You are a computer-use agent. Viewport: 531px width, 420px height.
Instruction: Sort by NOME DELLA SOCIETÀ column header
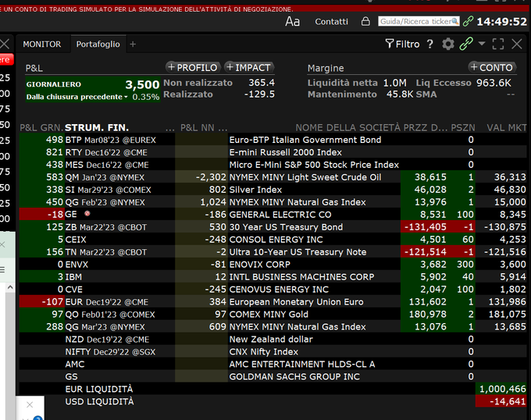(347, 127)
